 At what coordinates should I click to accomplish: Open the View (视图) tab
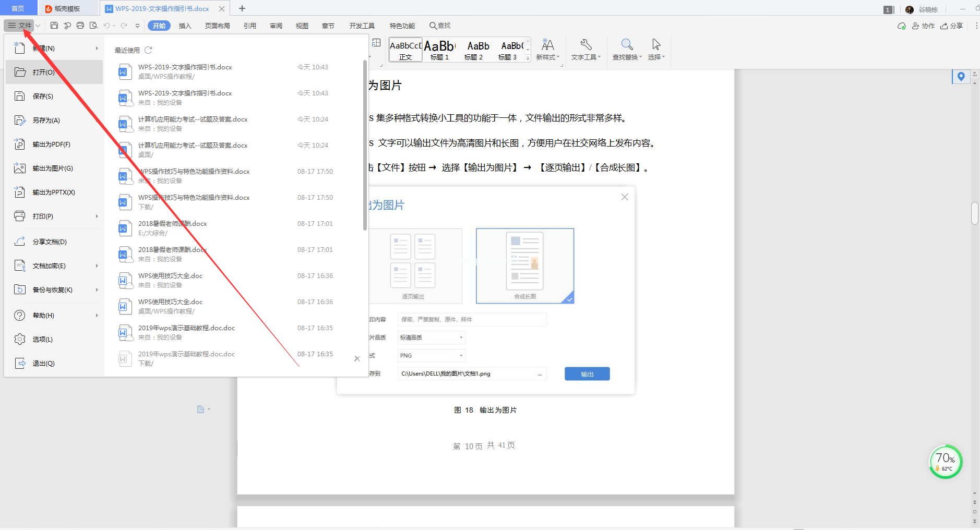[x=302, y=26]
